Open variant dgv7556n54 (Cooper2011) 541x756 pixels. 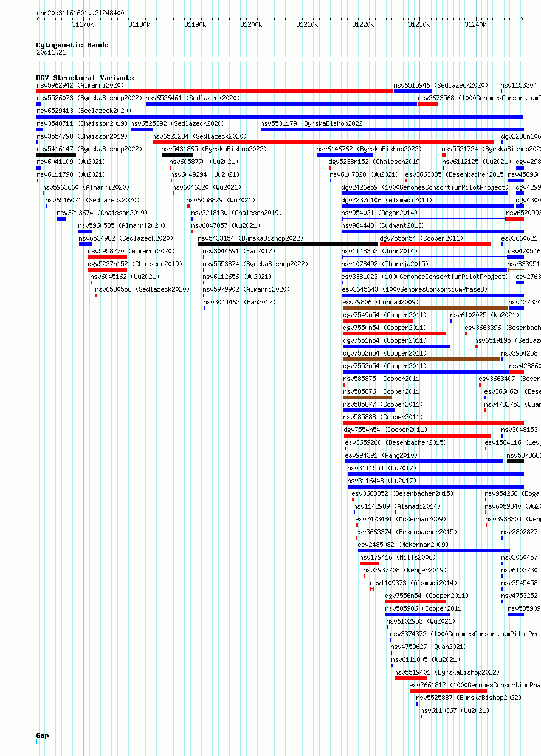pyautogui.click(x=427, y=596)
